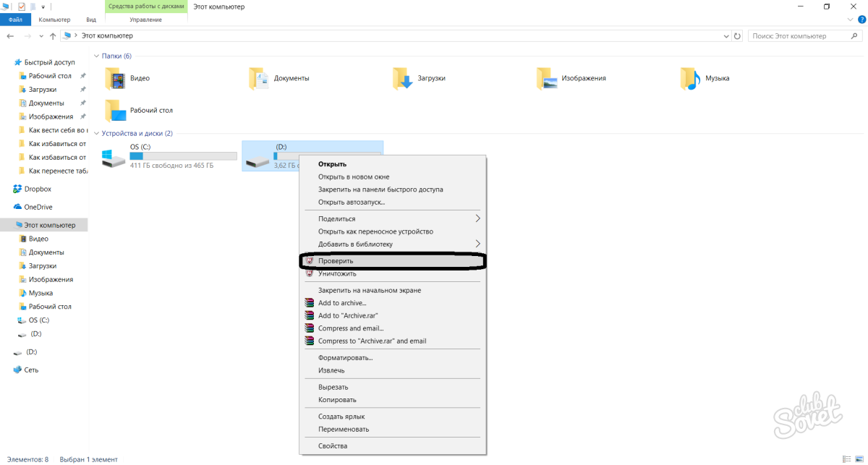Choose Проверить from the context menu
868x465 pixels.
[x=336, y=261]
